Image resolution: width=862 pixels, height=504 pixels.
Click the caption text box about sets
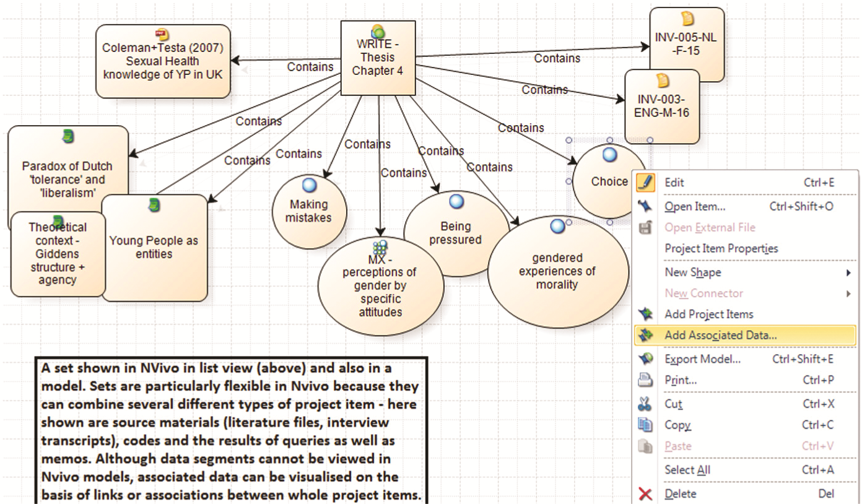click(x=232, y=431)
